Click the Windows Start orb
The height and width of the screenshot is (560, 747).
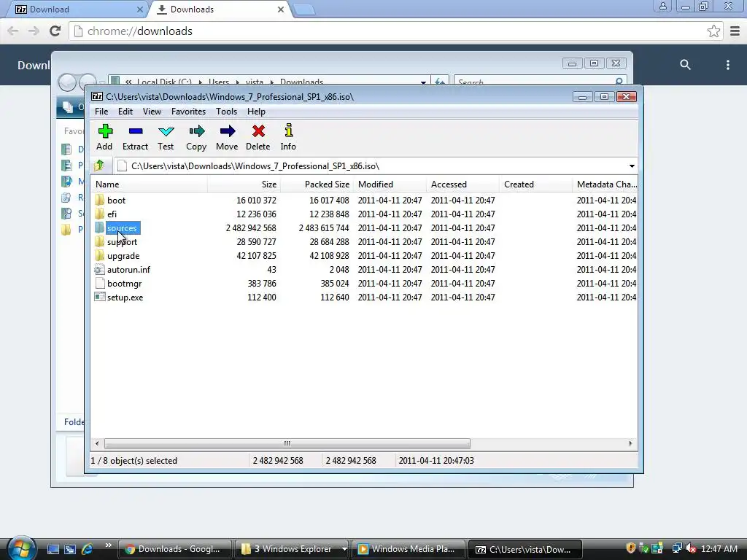pos(21,548)
